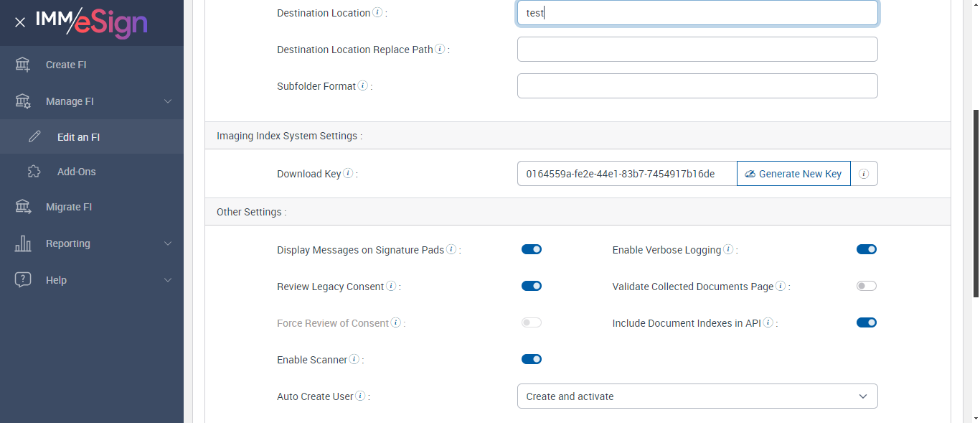
Task: Click the Migrate FI bank icon
Action: (x=23, y=207)
